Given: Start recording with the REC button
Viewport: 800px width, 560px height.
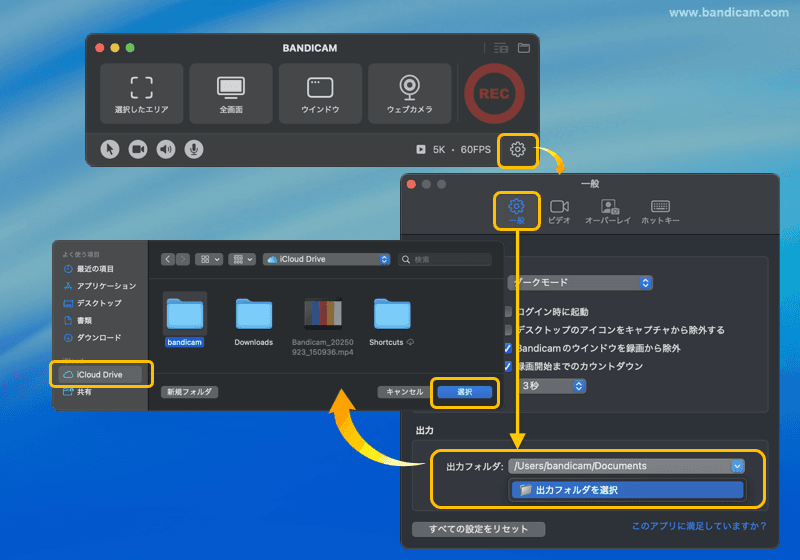Looking at the screenshot, I should [x=494, y=93].
